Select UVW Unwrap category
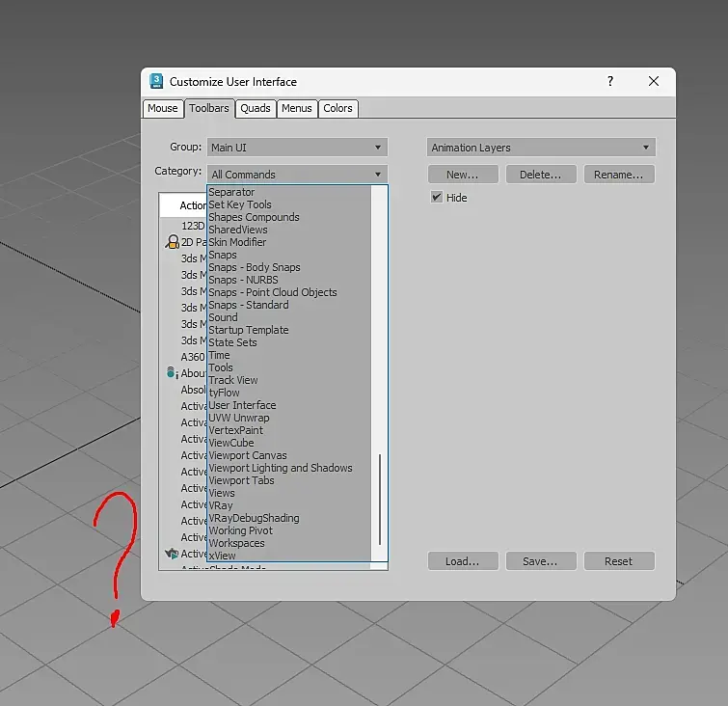Screen dimensions: 728x706 [x=289, y=418]
